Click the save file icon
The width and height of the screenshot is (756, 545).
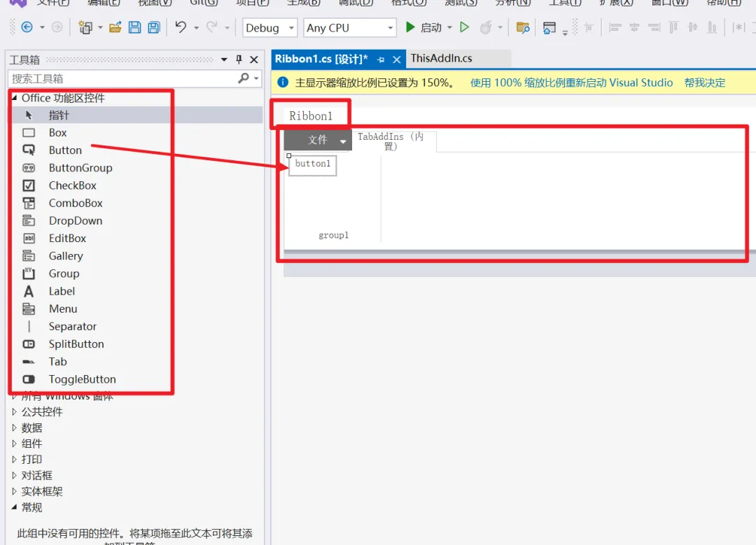click(x=134, y=27)
